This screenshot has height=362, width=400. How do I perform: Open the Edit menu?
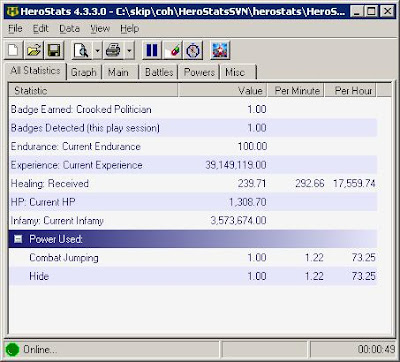pyautogui.click(x=40, y=29)
